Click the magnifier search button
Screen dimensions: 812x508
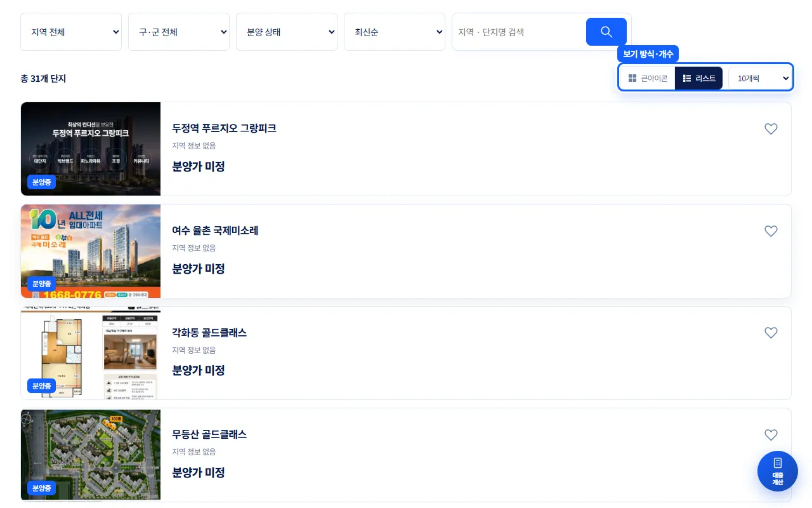point(606,32)
